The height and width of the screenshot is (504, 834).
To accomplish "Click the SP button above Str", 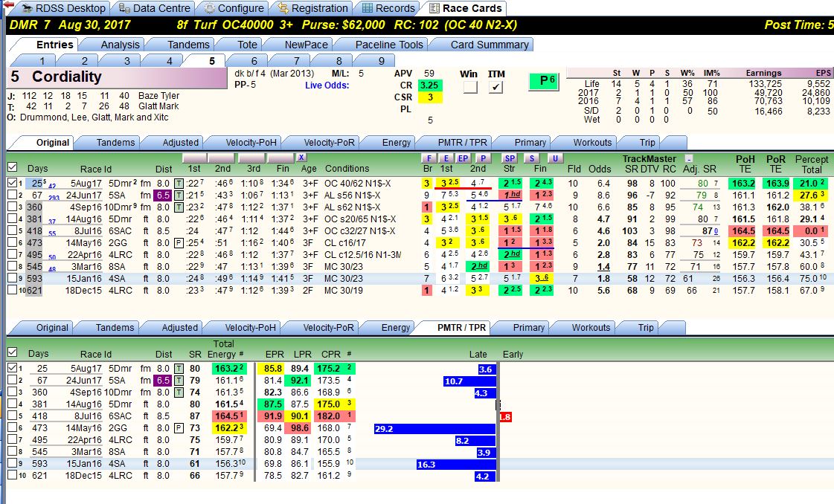I will pyautogui.click(x=510, y=158).
